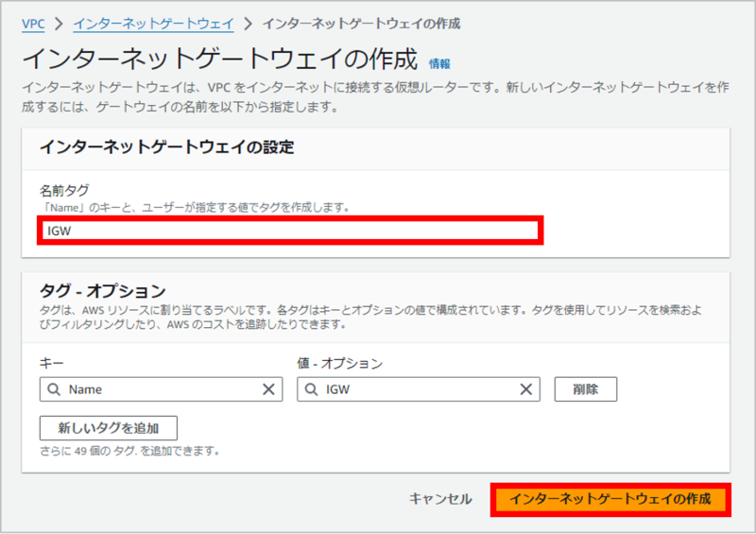Add a tag via 新しいタグを追加

109,428
